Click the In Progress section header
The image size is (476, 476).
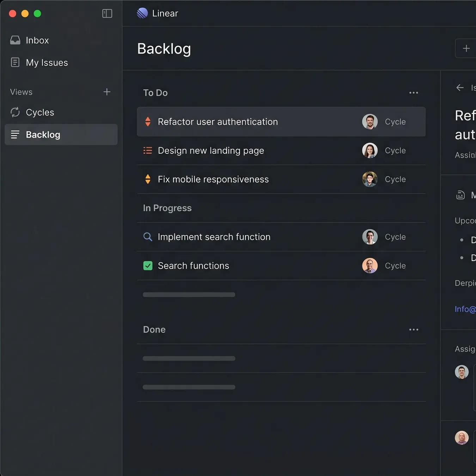tap(167, 208)
